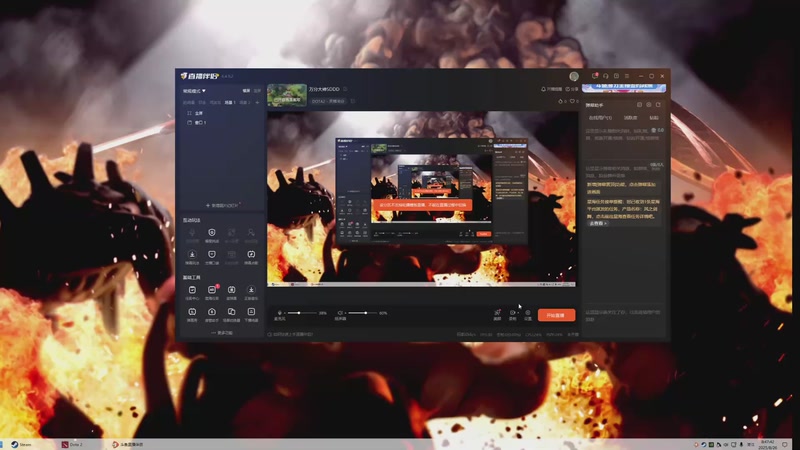Mute the microphone via mic icon
This screenshot has height=450, width=800.
click(280, 313)
